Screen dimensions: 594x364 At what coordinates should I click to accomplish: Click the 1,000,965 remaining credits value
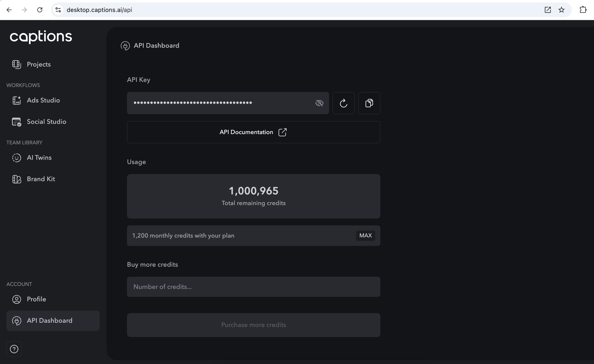click(x=254, y=191)
